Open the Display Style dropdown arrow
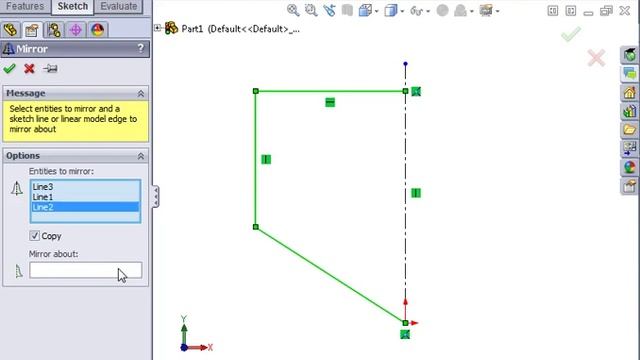The height and width of the screenshot is (360, 640). pos(402,11)
